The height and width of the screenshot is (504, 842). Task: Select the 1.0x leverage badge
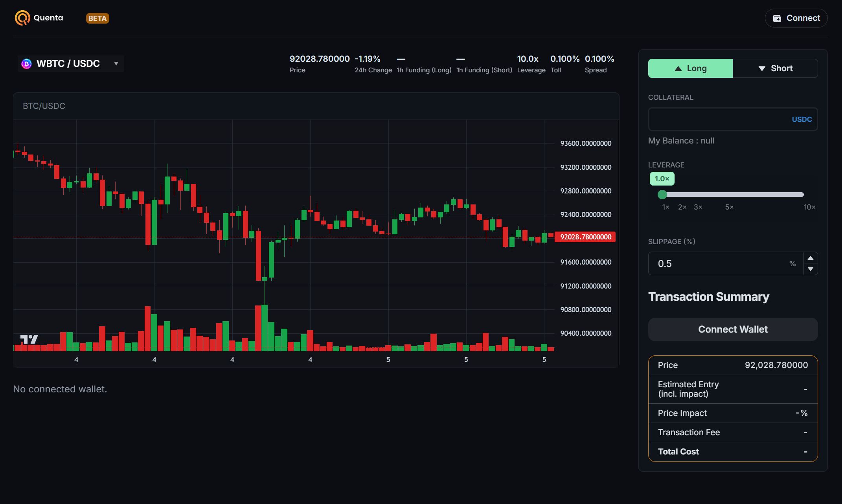[662, 179]
